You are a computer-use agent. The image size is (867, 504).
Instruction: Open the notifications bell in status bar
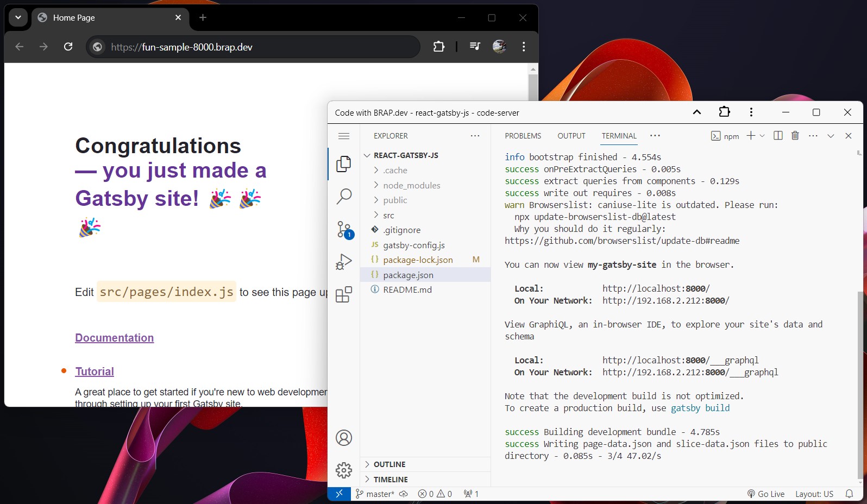click(849, 494)
